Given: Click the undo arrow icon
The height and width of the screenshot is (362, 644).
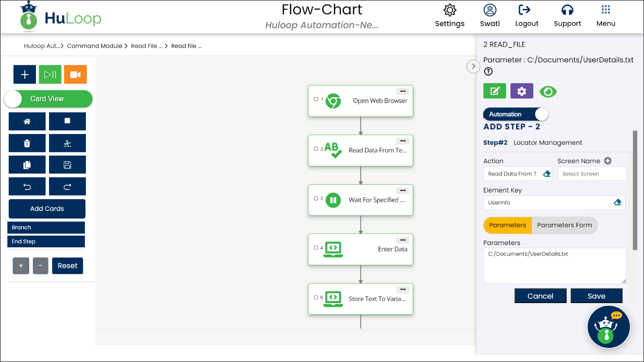Looking at the screenshot, I should 27,187.
